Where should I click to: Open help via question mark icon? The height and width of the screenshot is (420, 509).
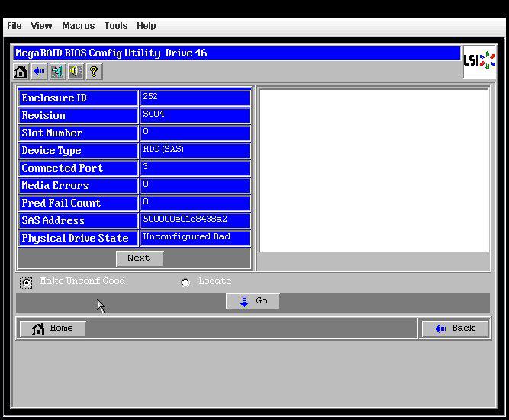coord(94,72)
